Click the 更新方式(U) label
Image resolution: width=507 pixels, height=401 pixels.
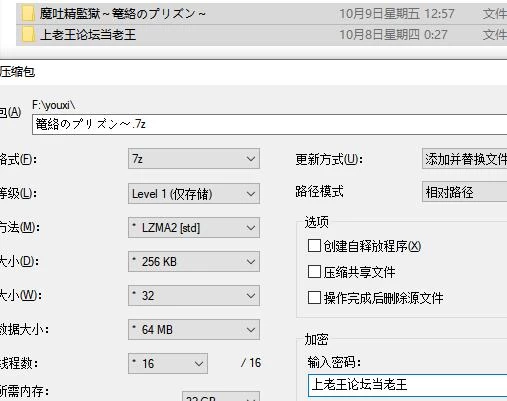pos(329,159)
